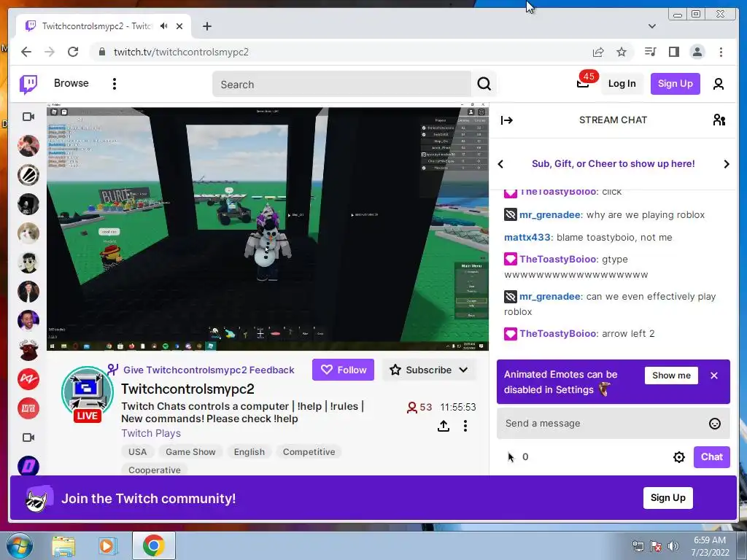Click Show me on emotes notice
This screenshot has height=560, width=747.
point(671,376)
